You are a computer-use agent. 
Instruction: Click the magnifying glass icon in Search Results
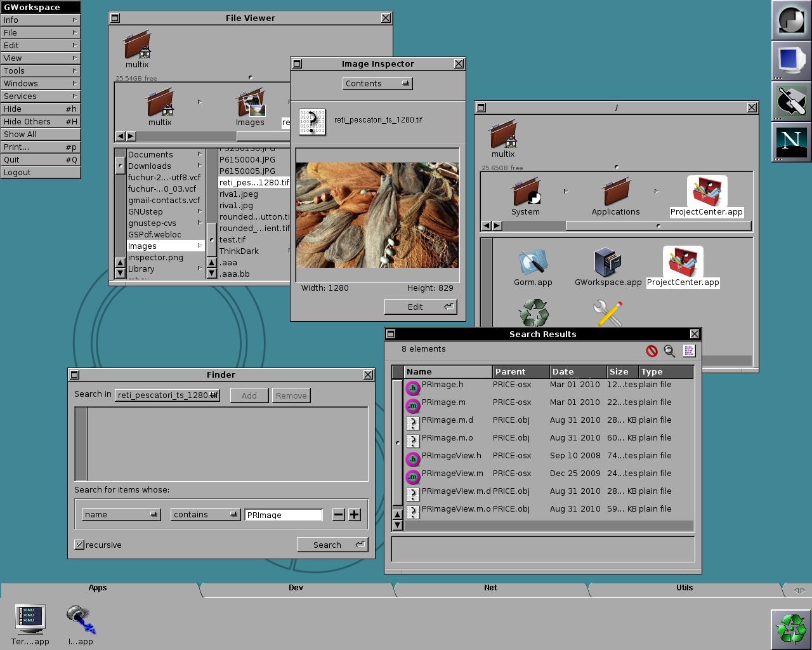click(669, 350)
